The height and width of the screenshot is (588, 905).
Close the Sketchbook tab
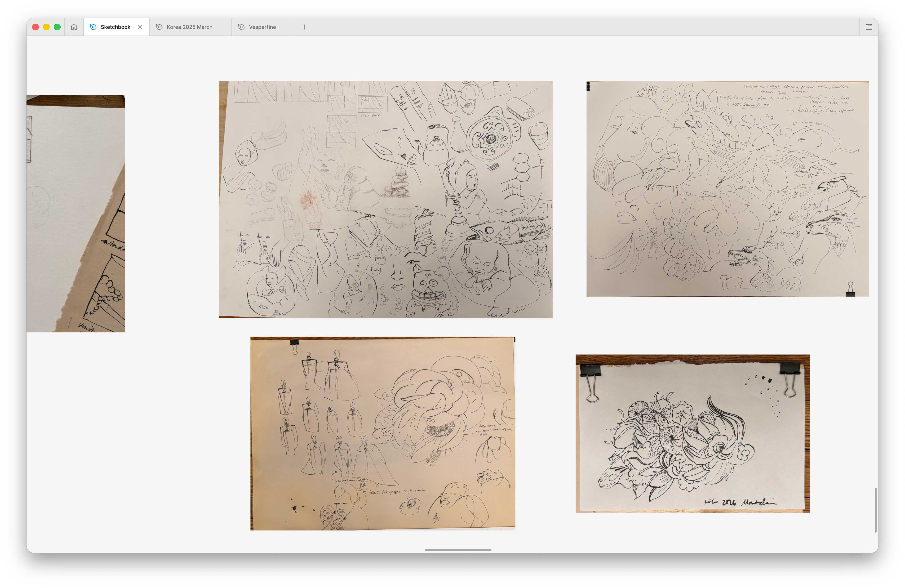pyautogui.click(x=140, y=27)
